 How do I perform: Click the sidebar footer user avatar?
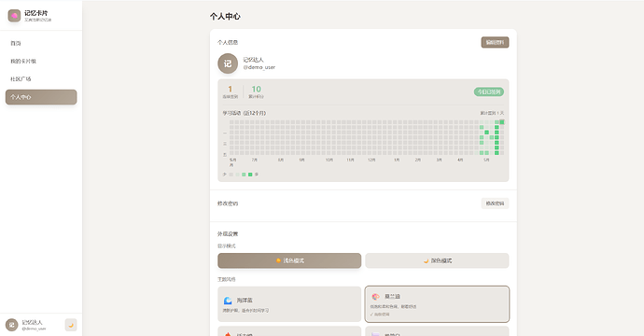click(x=11, y=325)
